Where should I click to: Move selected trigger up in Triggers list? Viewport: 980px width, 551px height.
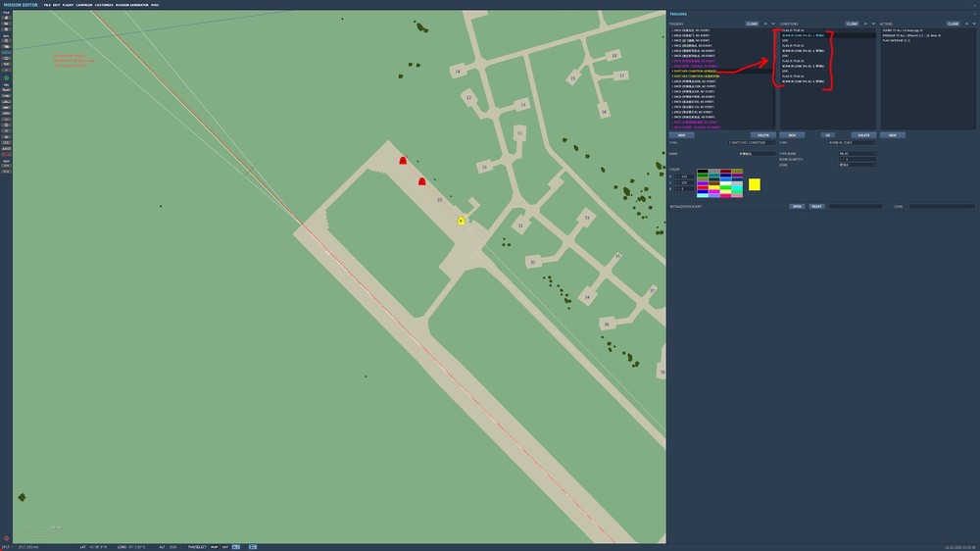click(765, 24)
